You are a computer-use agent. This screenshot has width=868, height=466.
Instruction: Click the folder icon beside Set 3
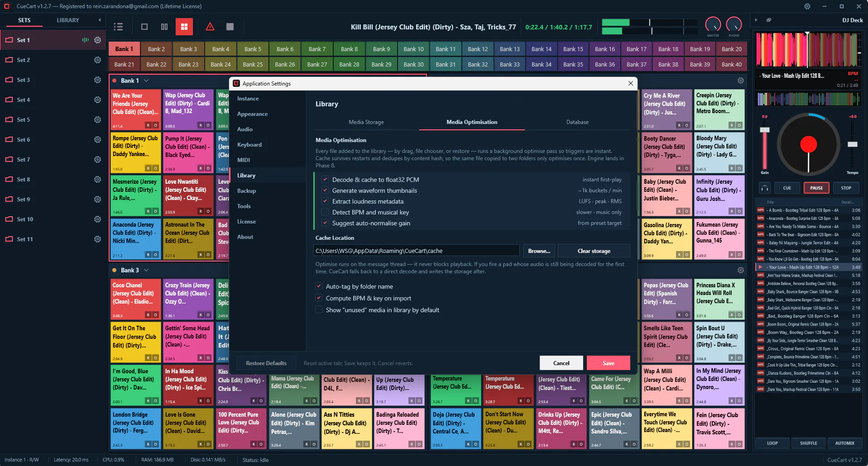click(x=9, y=80)
